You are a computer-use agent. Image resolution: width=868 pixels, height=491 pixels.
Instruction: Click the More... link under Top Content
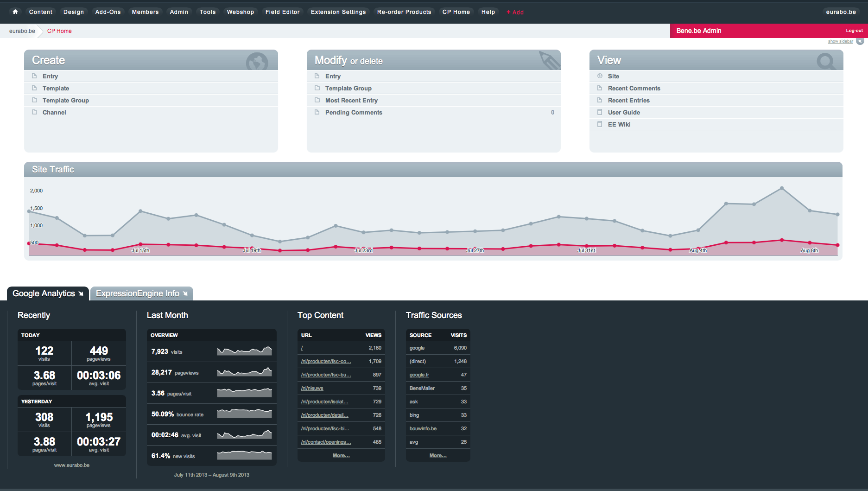click(x=341, y=455)
